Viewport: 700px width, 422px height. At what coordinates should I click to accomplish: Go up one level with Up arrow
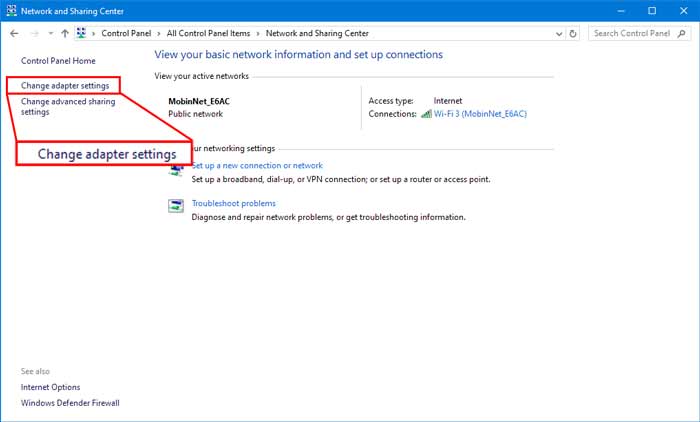tap(65, 33)
